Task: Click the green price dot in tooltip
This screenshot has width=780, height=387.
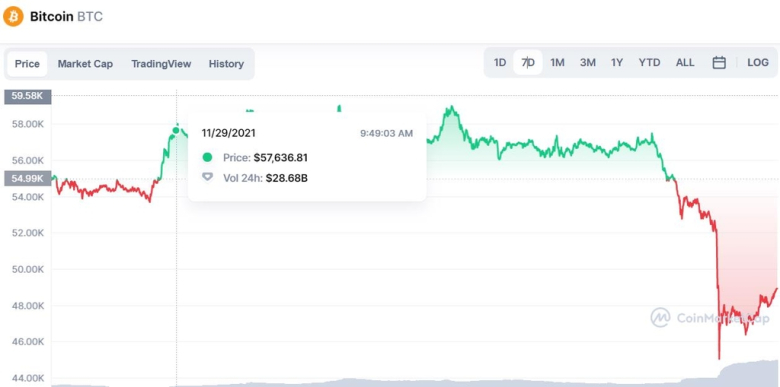Action: pos(207,158)
